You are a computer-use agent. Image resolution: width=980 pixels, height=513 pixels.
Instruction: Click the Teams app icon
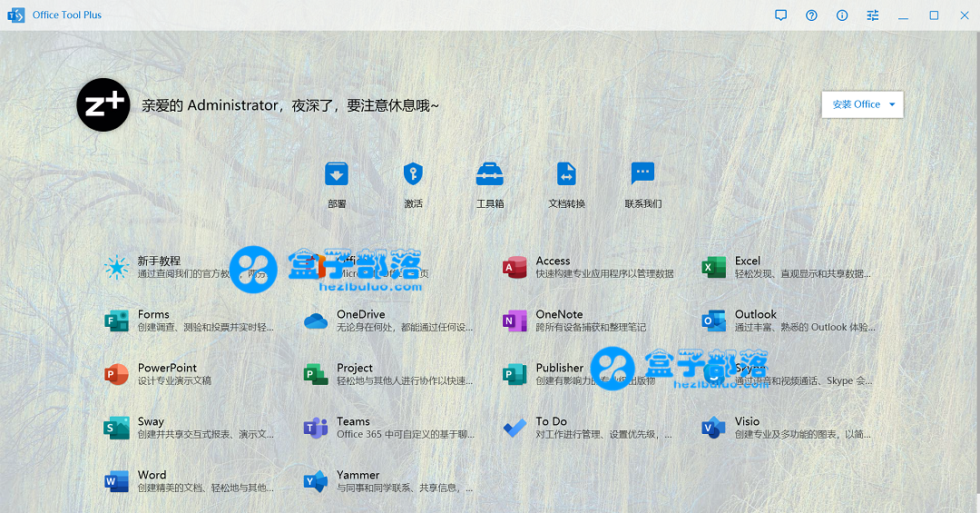pyautogui.click(x=316, y=428)
